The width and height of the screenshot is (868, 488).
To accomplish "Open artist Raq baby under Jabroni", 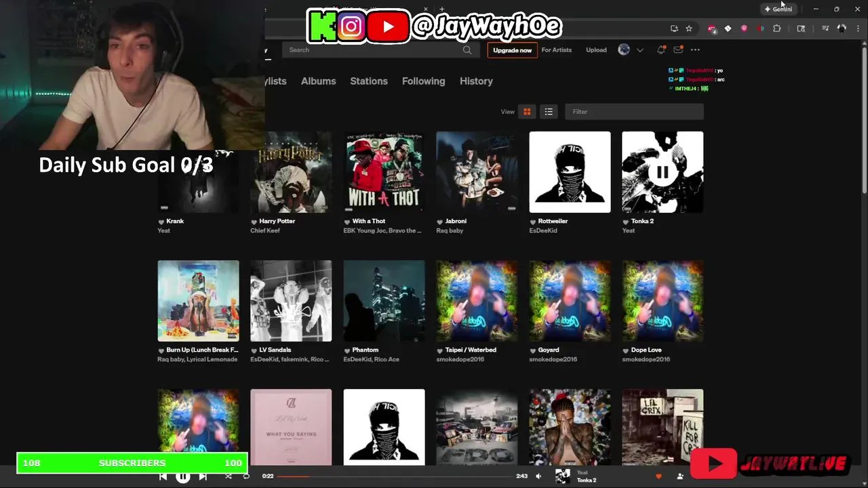I will [450, 231].
